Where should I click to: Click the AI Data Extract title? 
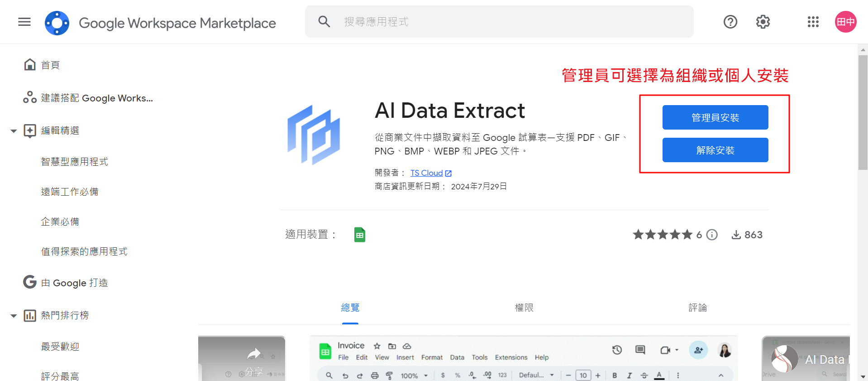450,111
